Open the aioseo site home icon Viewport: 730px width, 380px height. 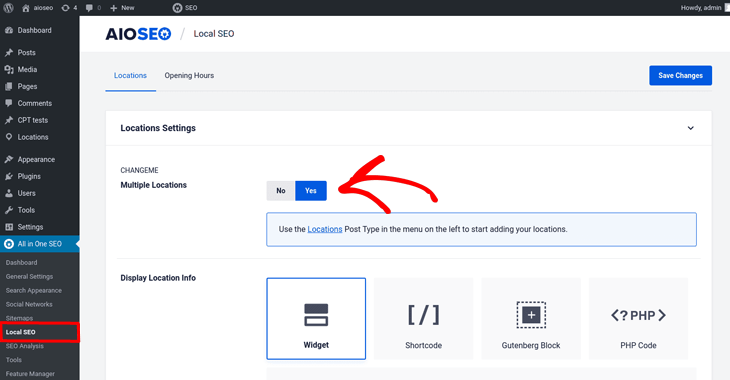point(26,8)
